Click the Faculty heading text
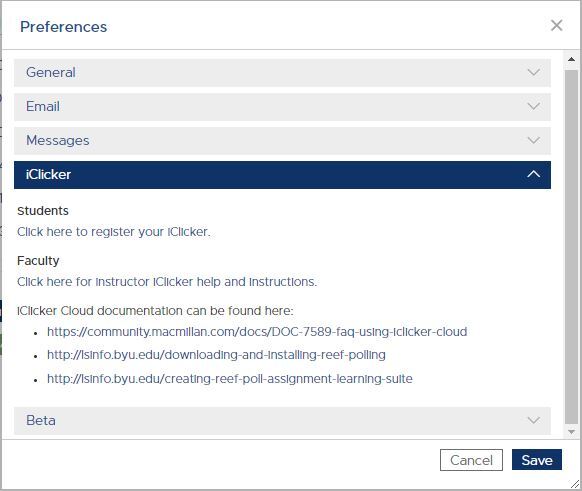 pyautogui.click(x=38, y=261)
